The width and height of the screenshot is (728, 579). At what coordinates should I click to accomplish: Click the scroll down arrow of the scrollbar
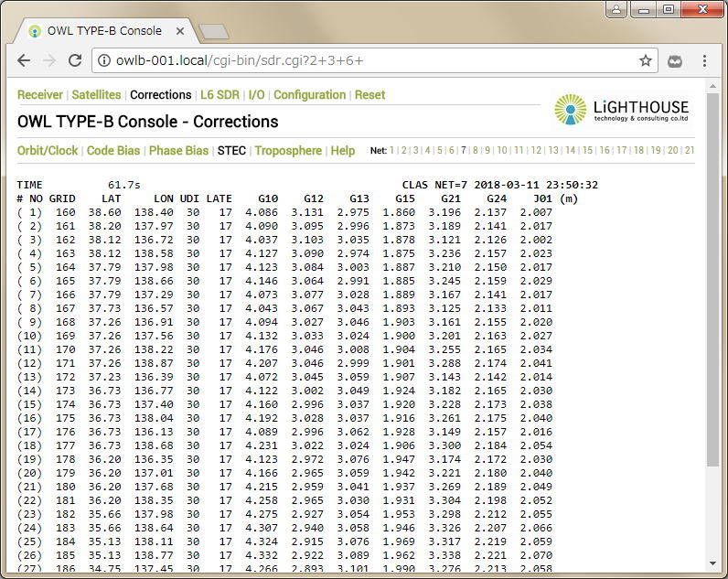pyautogui.click(x=712, y=564)
